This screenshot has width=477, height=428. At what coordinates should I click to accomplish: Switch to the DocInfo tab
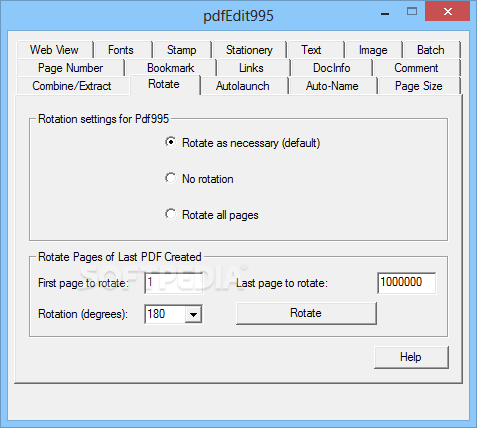pyautogui.click(x=331, y=68)
